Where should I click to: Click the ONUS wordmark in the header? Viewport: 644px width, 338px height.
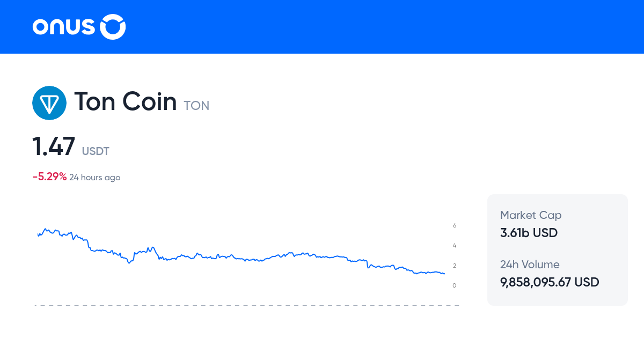[x=64, y=26]
